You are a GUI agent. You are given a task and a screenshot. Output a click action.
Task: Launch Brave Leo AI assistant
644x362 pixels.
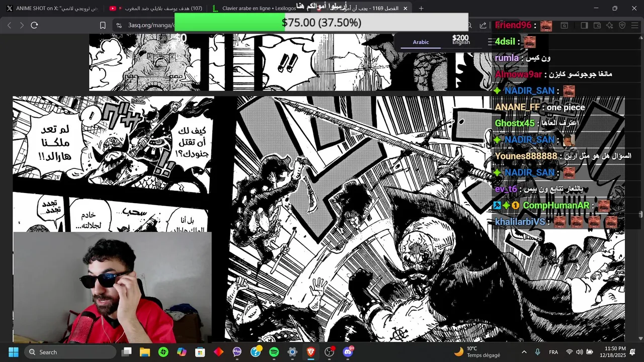[610, 25]
